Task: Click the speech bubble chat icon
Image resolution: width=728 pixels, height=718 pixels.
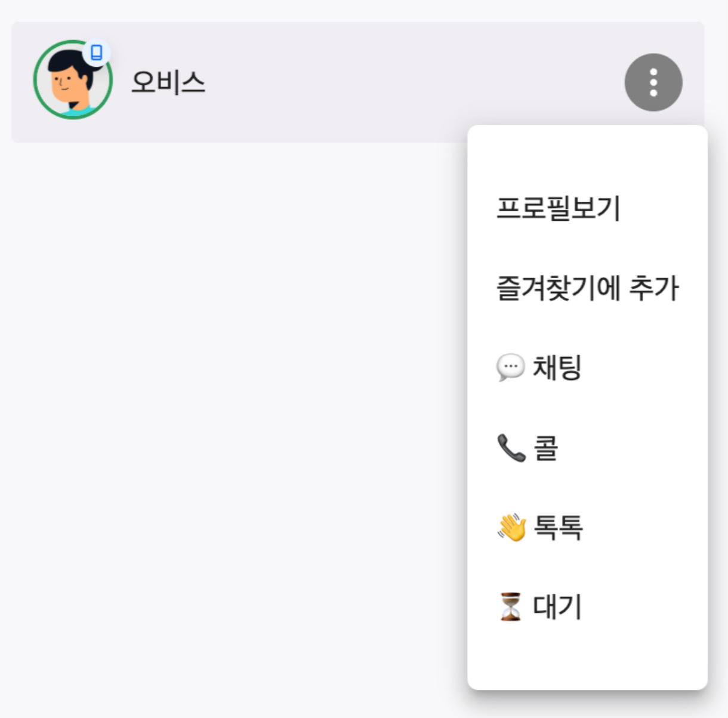Action: (510, 367)
